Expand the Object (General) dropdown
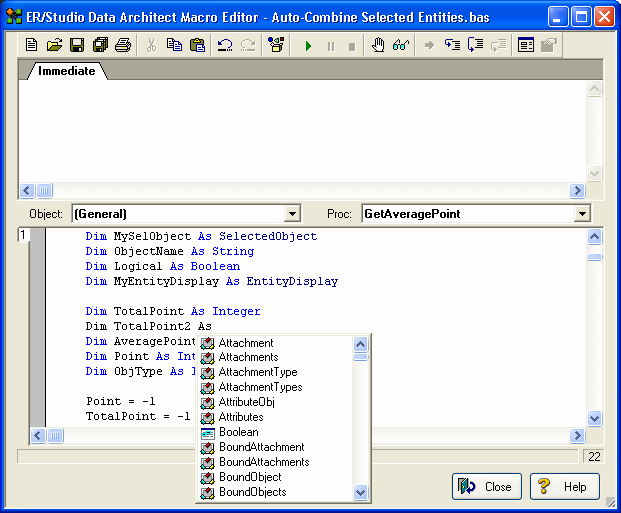Screen dimensions: 621x513 point(292,214)
